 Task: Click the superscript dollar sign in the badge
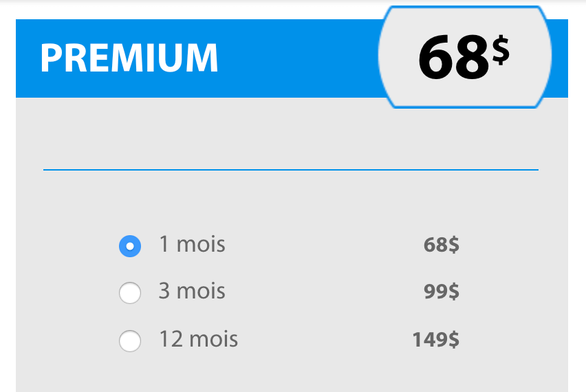coord(500,50)
